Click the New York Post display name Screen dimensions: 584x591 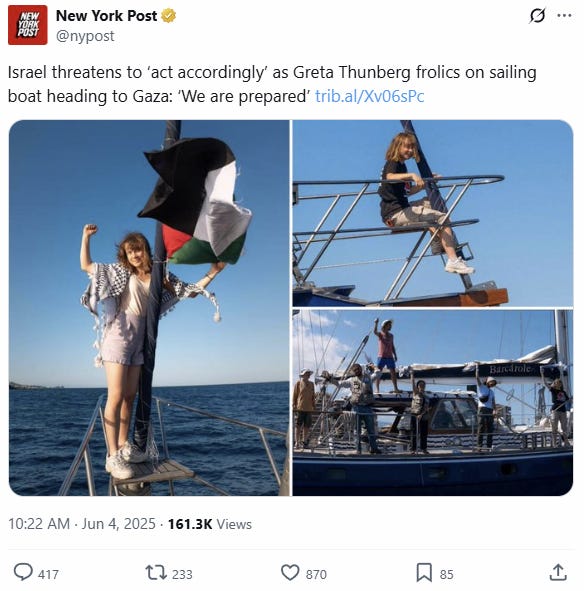(x=106, y=16)
